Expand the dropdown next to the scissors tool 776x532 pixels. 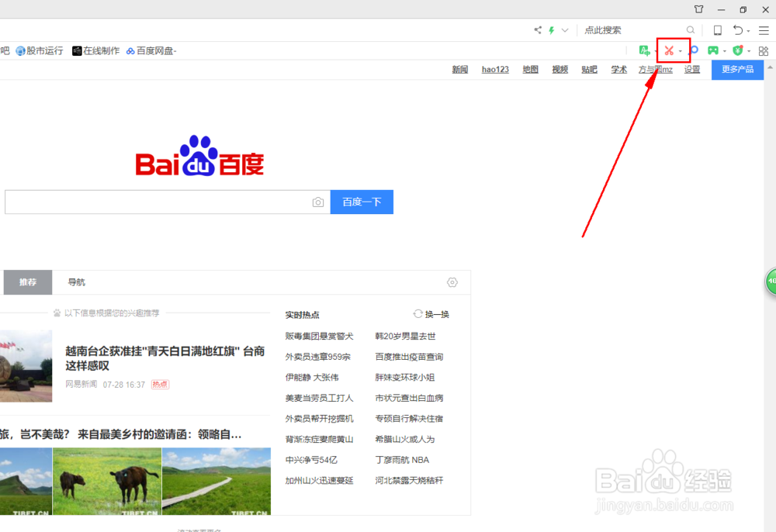(681, 50)
